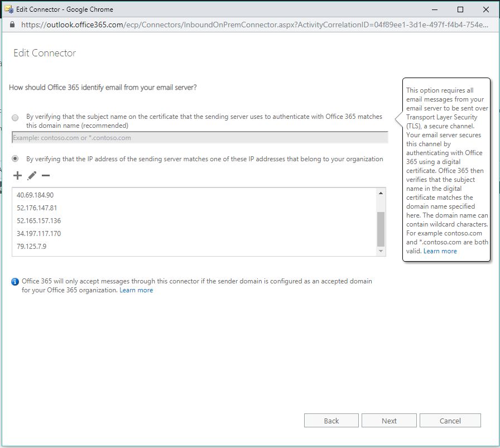Click the blue information icon

pos(15,282)
